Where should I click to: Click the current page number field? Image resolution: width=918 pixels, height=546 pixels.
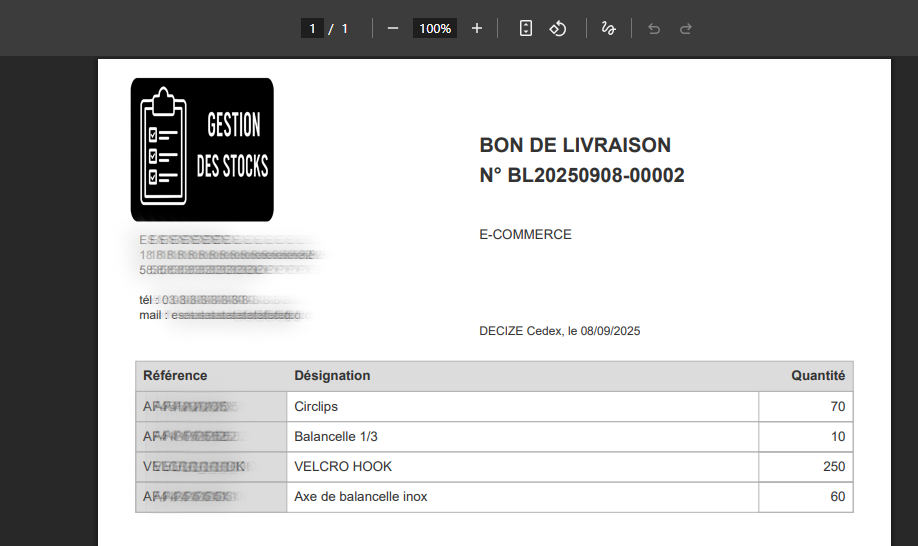[x=312, y=29]
